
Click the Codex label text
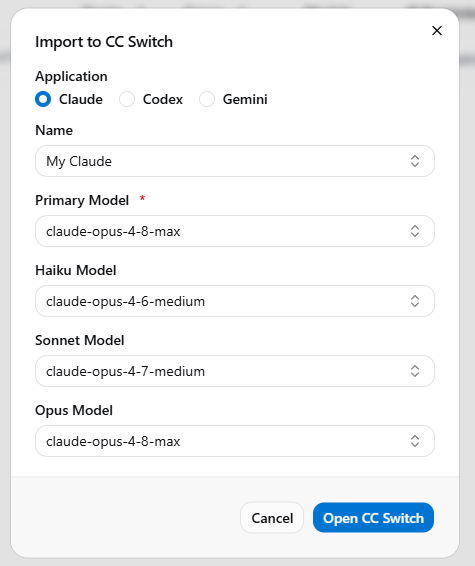coord(163,99)
